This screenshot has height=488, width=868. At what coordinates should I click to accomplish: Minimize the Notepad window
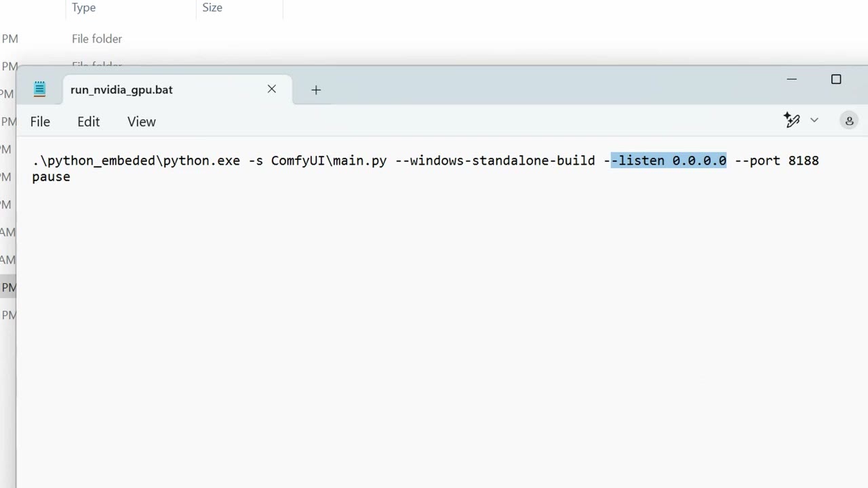[x=791, y=79]
